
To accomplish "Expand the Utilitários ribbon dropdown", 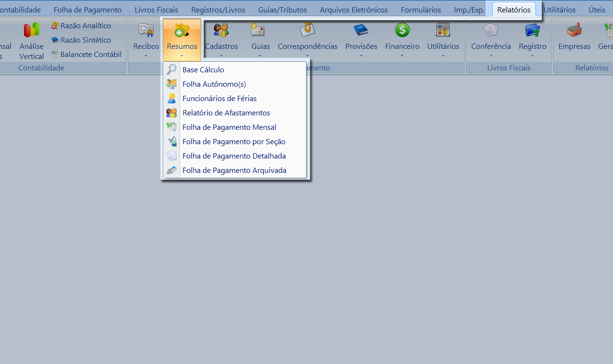I will pos(443,56).
